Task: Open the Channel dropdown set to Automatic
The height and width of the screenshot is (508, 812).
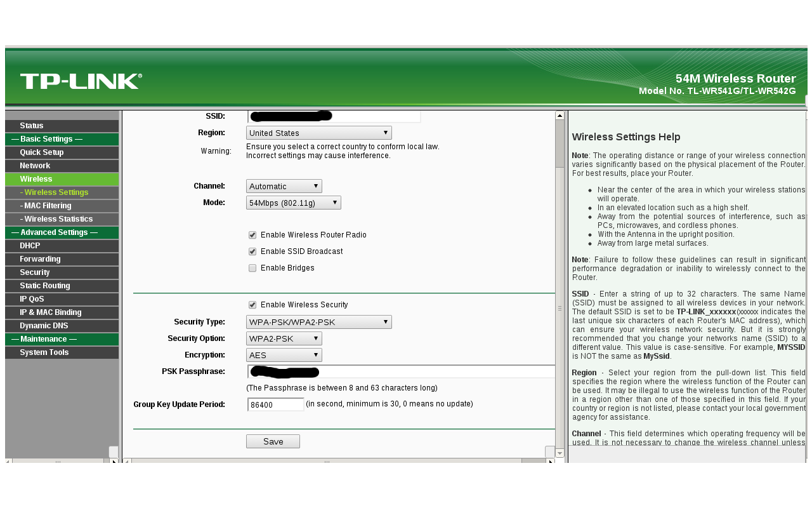Action: (x=284, y=186)
